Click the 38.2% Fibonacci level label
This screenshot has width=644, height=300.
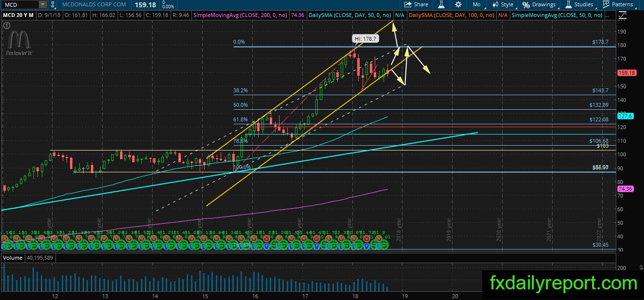[241, 90]
